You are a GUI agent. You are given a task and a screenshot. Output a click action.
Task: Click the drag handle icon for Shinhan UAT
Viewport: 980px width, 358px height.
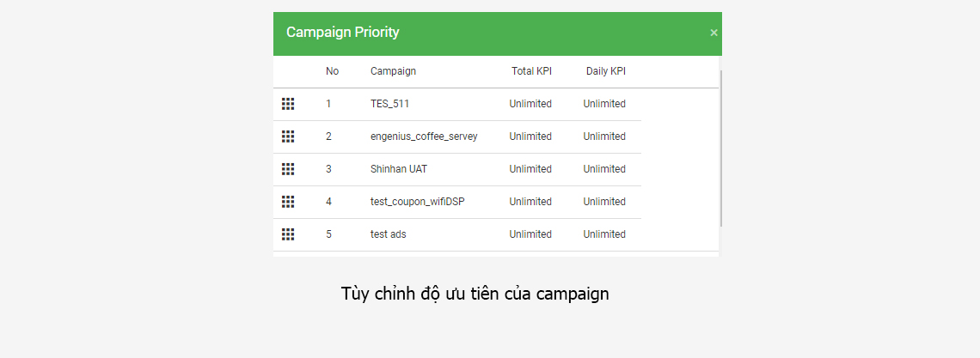pos(287,169)
